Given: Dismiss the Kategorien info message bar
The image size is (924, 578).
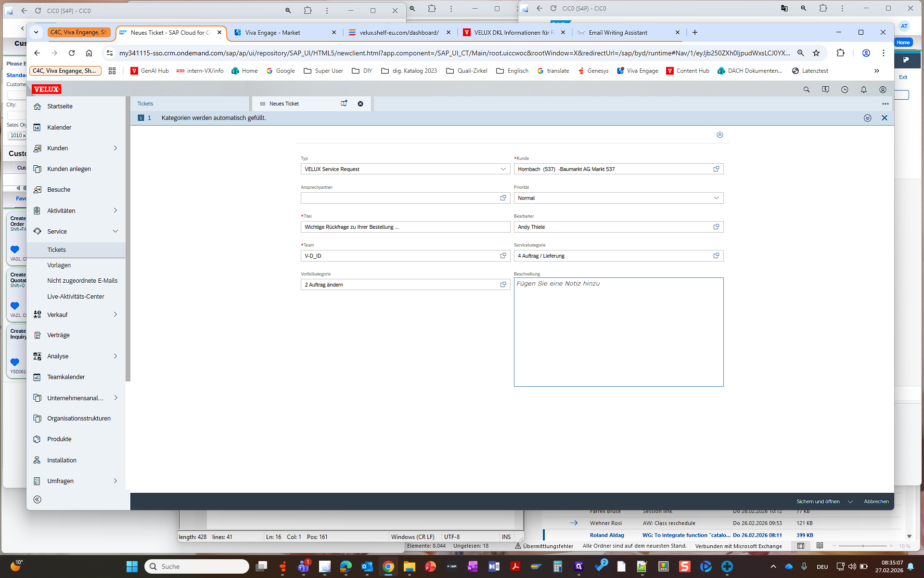Looking at the screenshot, I should click(x=885, y=118).
